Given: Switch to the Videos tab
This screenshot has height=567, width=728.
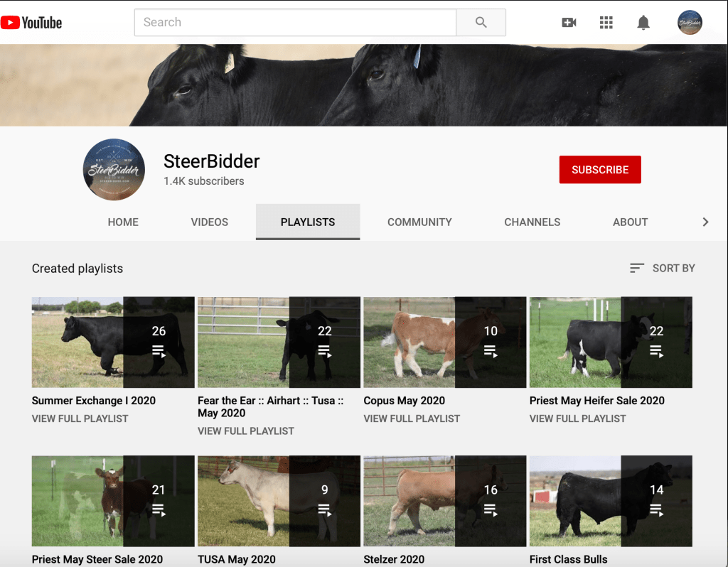Looking at the screenshot, I should (x=210, y=222).
